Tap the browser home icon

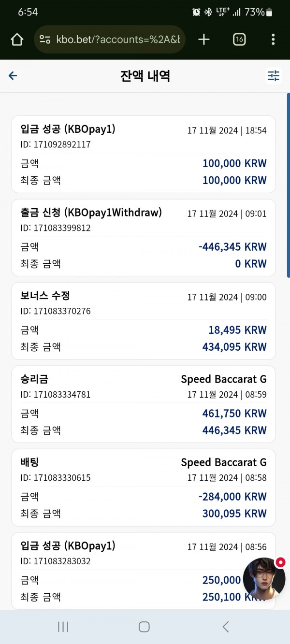[17, 40]
